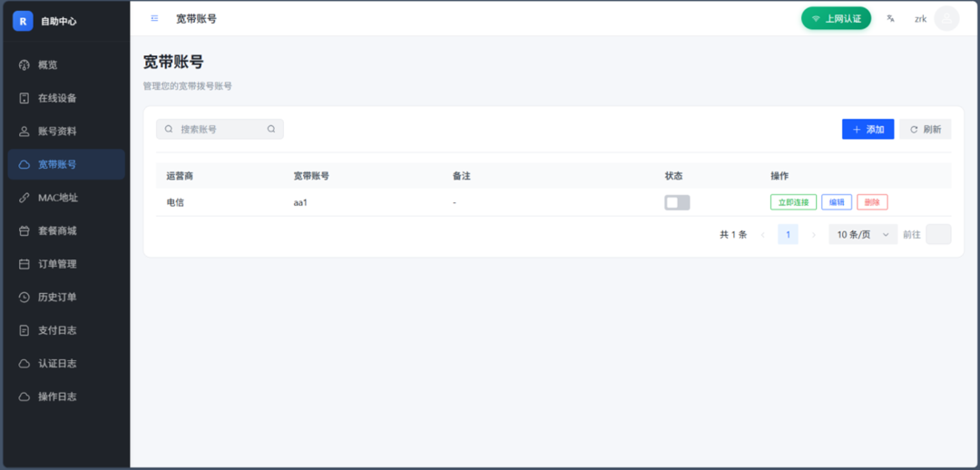Viewport: 980px width, 470px height.
Task: Open the user avatar icon
Action: point(946,19)
